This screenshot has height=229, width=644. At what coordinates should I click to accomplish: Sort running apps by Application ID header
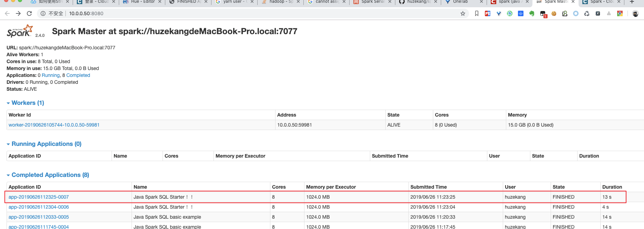pos(25,156)
